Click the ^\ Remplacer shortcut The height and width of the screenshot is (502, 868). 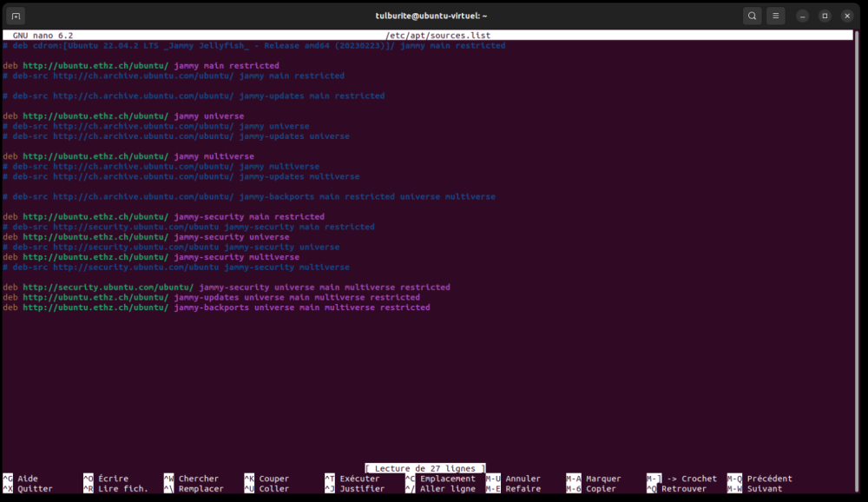point(194,489)
